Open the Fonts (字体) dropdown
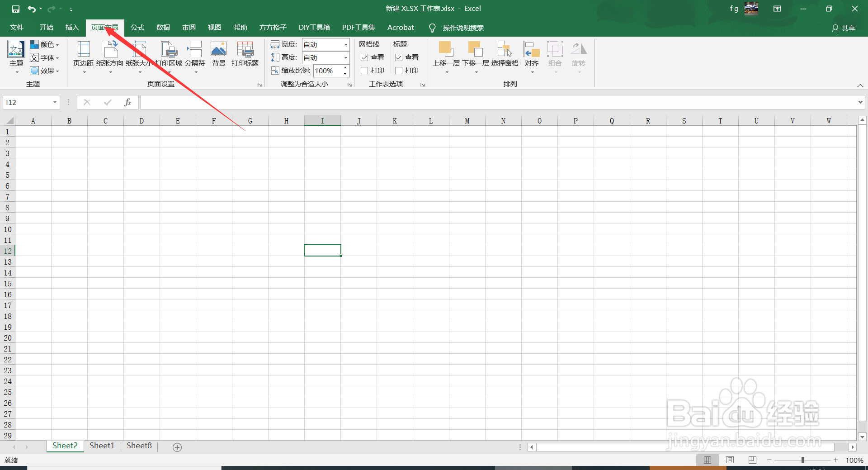The image size is (868, 470). [45, 57]
